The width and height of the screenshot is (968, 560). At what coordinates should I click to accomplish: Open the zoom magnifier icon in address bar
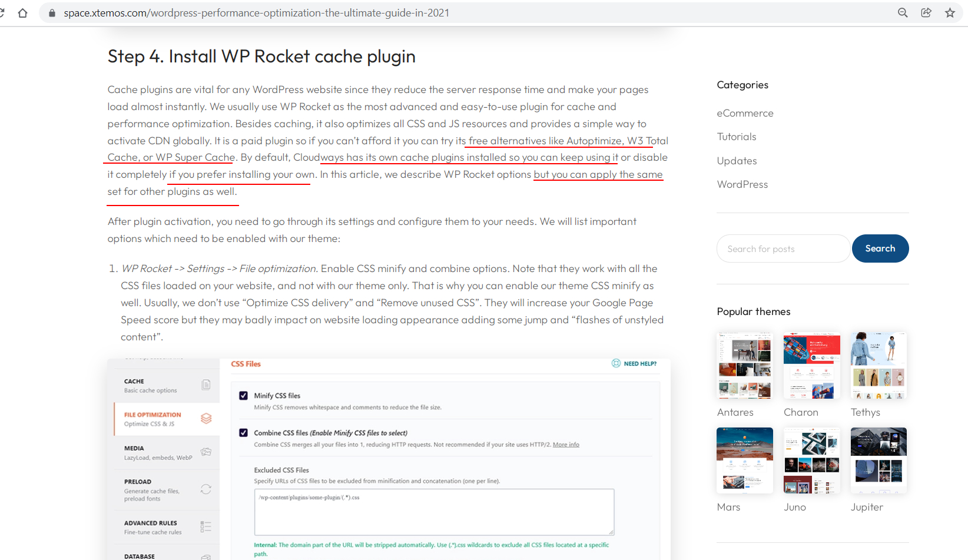pyautogui.click(x=902, y=13)
